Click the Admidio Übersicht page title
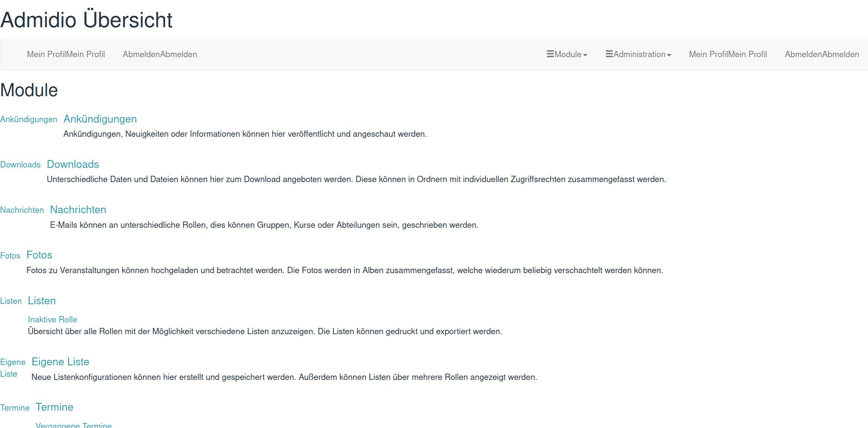This screenshot has width=868, height=428. [x=86, y=20]
